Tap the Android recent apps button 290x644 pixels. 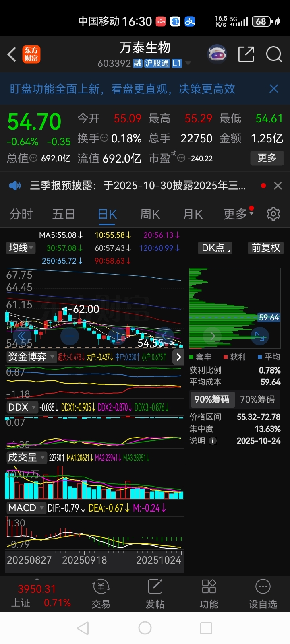coord(206,628)
